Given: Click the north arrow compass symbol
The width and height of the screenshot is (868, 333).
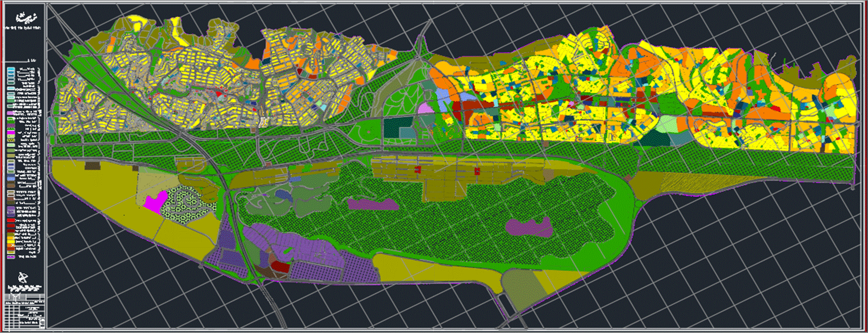Looking at the screenshot, I should [23, 278].
